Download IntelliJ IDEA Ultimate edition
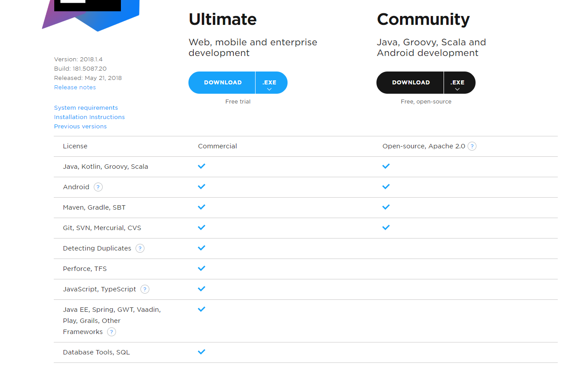The width and height of the screenshot is (588, 374). point(222,83)
